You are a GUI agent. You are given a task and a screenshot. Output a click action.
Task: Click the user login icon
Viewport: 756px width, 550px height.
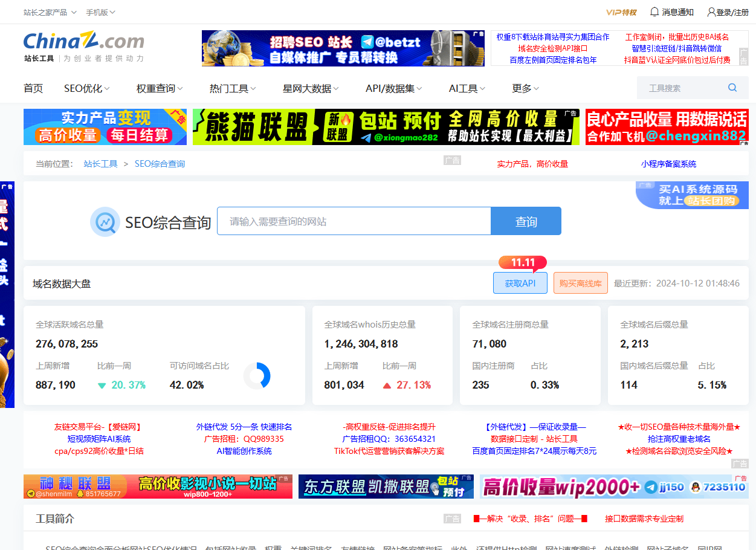tap(711, 12)
